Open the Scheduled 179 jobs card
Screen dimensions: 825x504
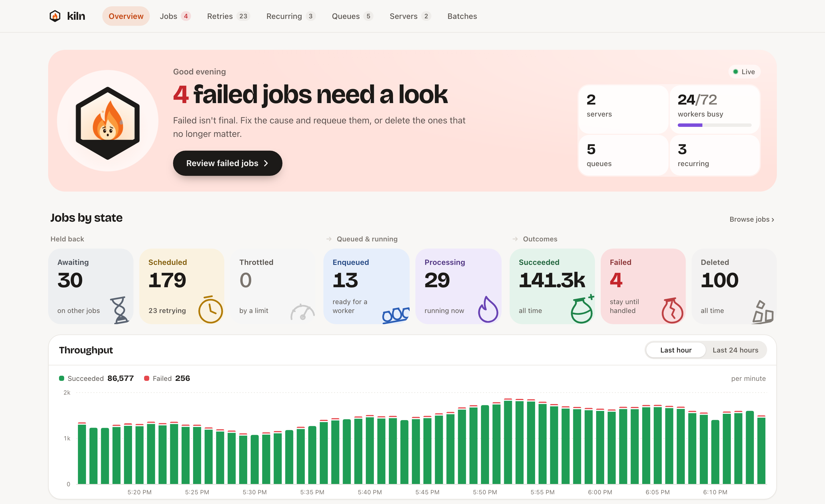point(182,286)
